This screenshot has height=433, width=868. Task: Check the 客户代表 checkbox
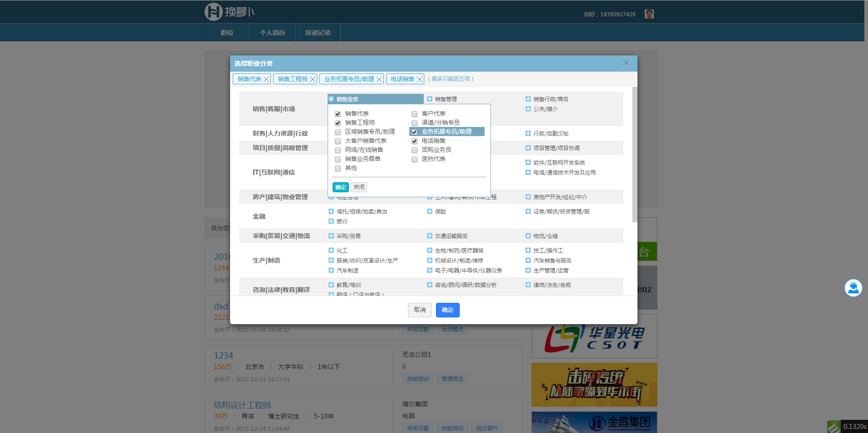point(414,114)
